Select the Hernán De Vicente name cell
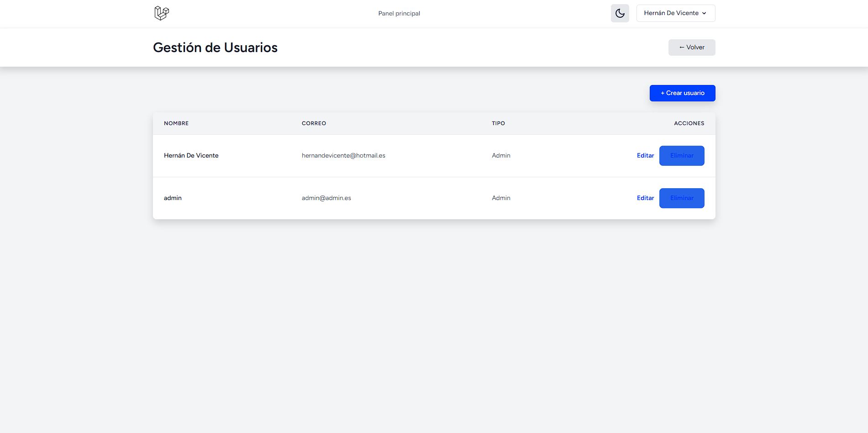 [x=191, y=156]
